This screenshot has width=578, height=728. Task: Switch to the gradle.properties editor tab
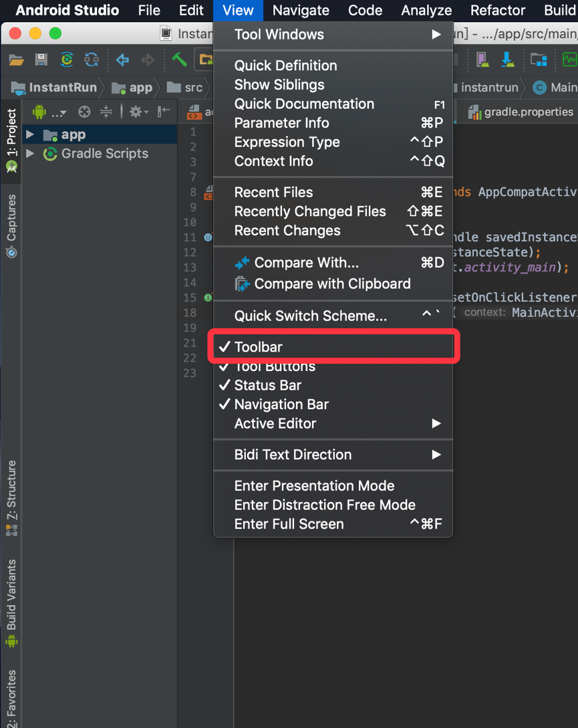click(x=521, y=112)
